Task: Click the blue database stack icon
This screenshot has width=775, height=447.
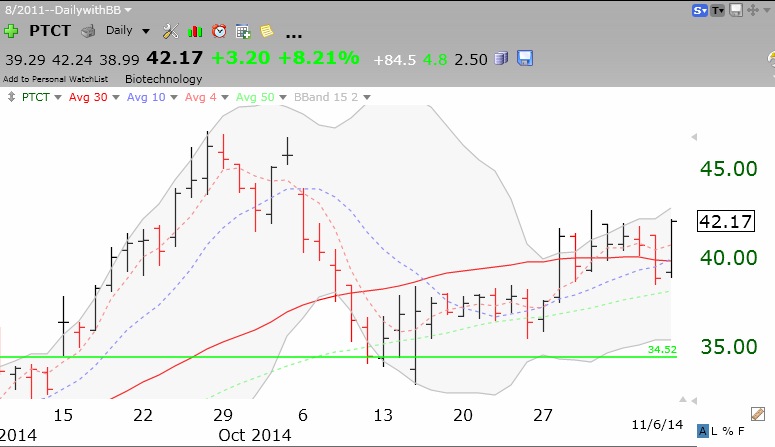Action: click(x=501, y=58)
